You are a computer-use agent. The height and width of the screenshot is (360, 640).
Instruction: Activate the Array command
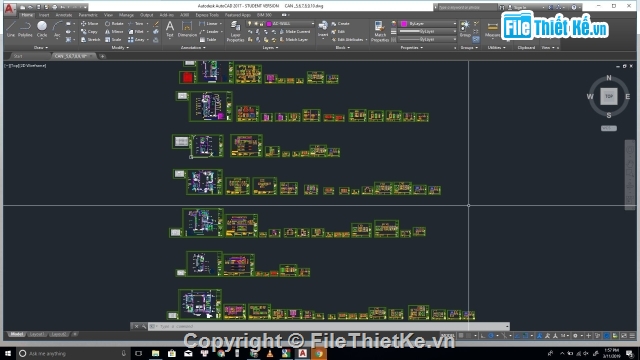point(136,40)
